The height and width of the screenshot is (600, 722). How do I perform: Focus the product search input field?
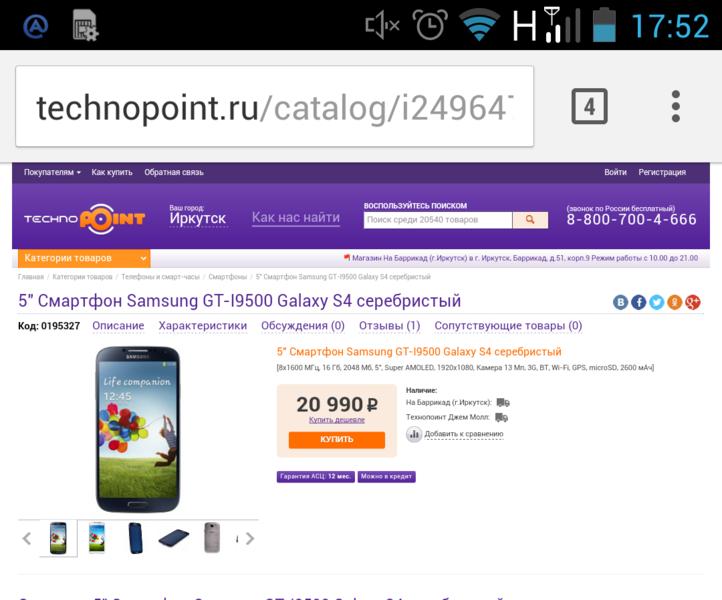coord(438,220)
